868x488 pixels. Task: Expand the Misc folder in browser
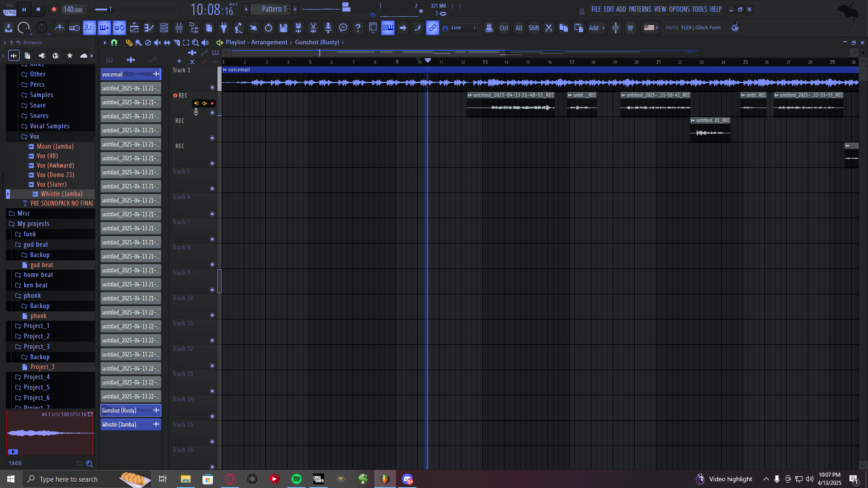[x=24, y=213]
